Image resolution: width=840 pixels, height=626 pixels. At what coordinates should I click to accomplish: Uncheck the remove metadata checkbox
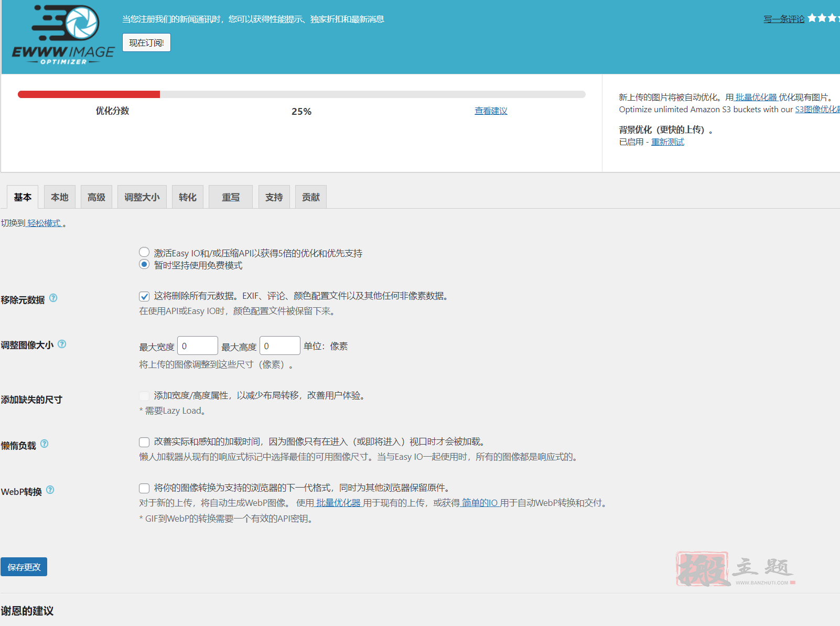[144, 296]
